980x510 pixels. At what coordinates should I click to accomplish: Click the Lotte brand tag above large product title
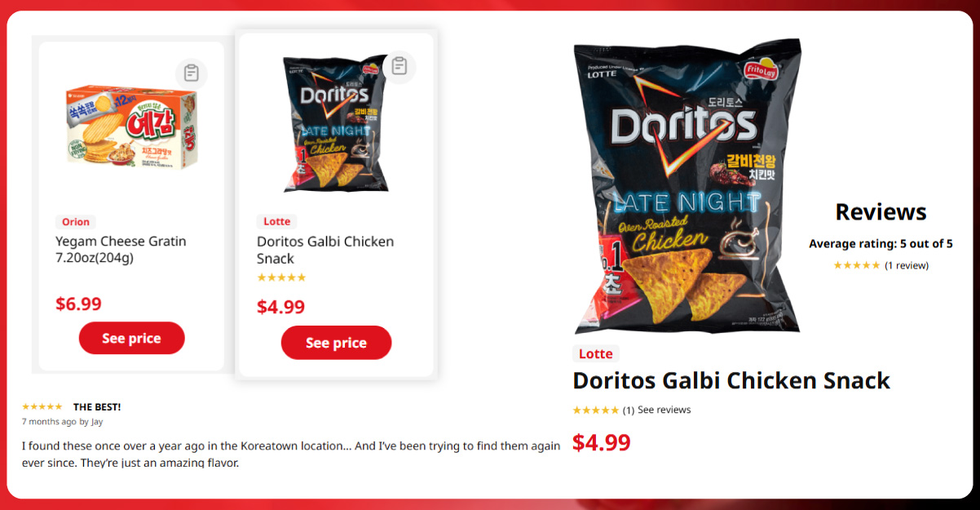[595, 354]
